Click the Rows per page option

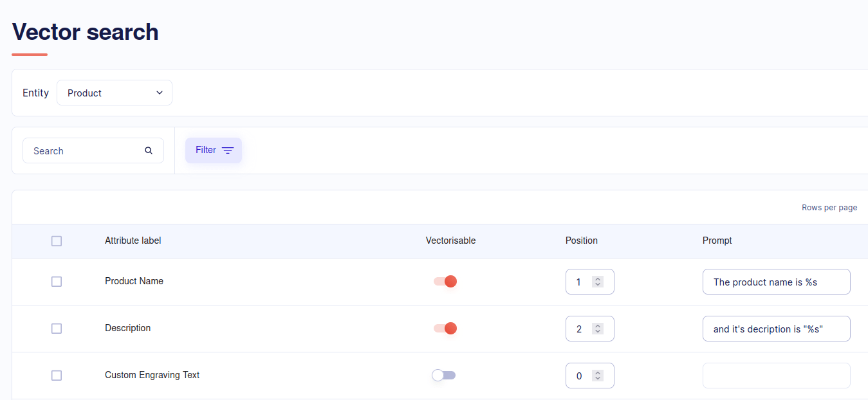[x=829, y=207]
